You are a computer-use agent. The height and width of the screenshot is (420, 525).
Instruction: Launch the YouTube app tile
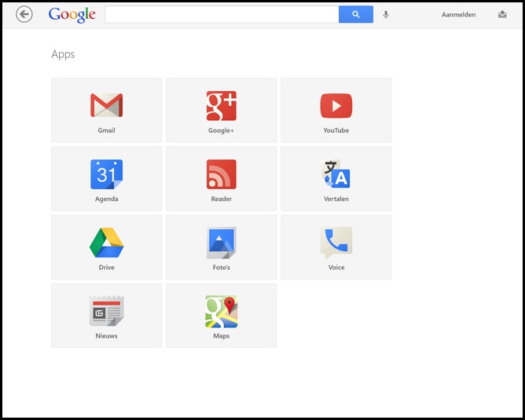336,110
